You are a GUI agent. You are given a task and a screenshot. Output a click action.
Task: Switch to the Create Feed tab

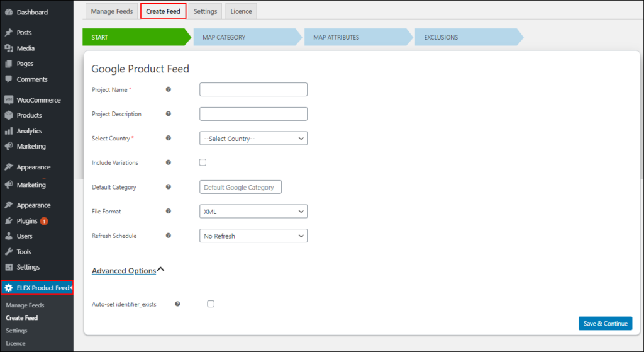coord(163,11)
